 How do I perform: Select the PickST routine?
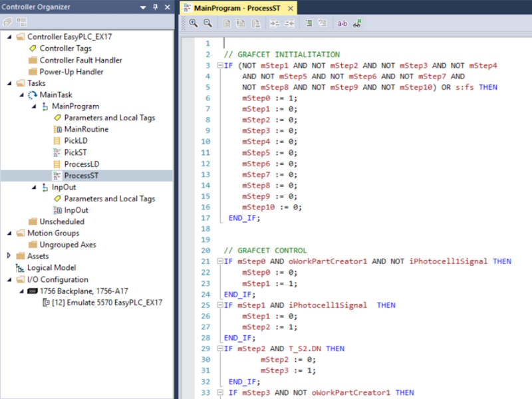(x=76, y=152)
